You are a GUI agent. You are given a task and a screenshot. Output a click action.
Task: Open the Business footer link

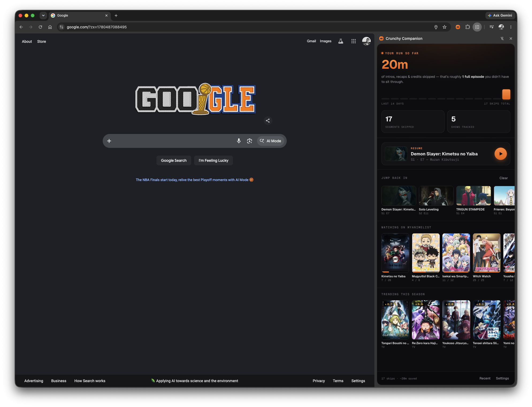click(x=59, y=381)
